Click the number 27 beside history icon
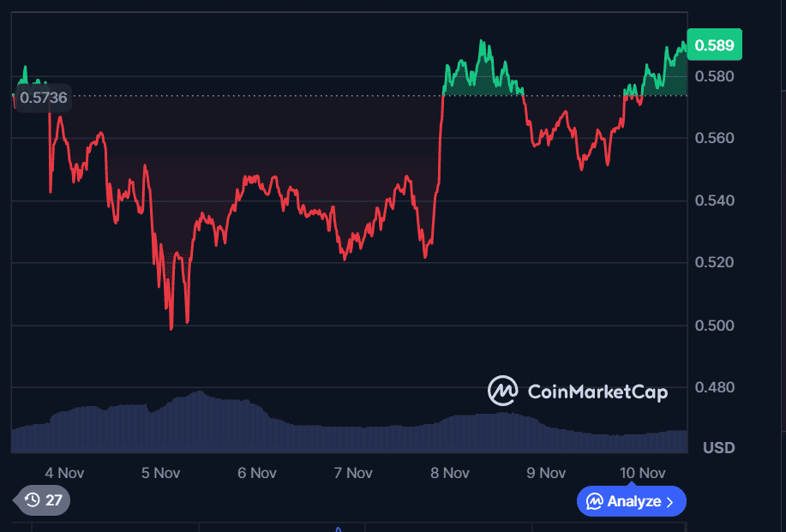The height and width of the screenshot is (532, 786). pos(53,500)
